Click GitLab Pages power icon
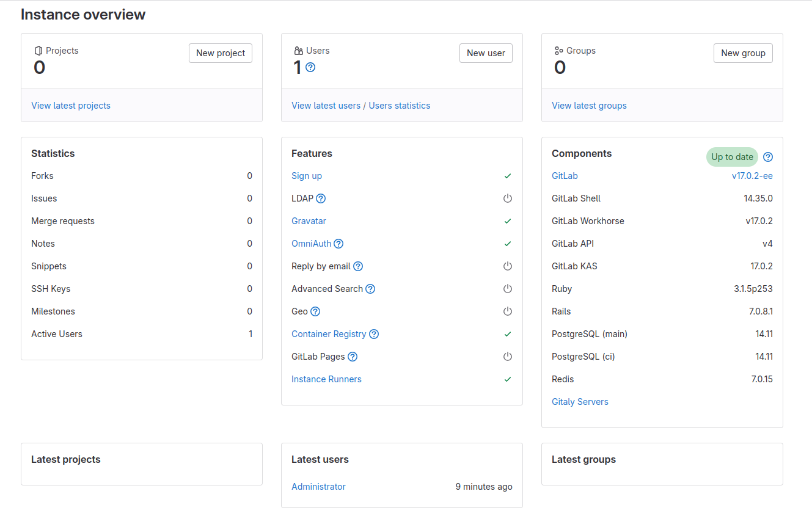 [508, 357]
